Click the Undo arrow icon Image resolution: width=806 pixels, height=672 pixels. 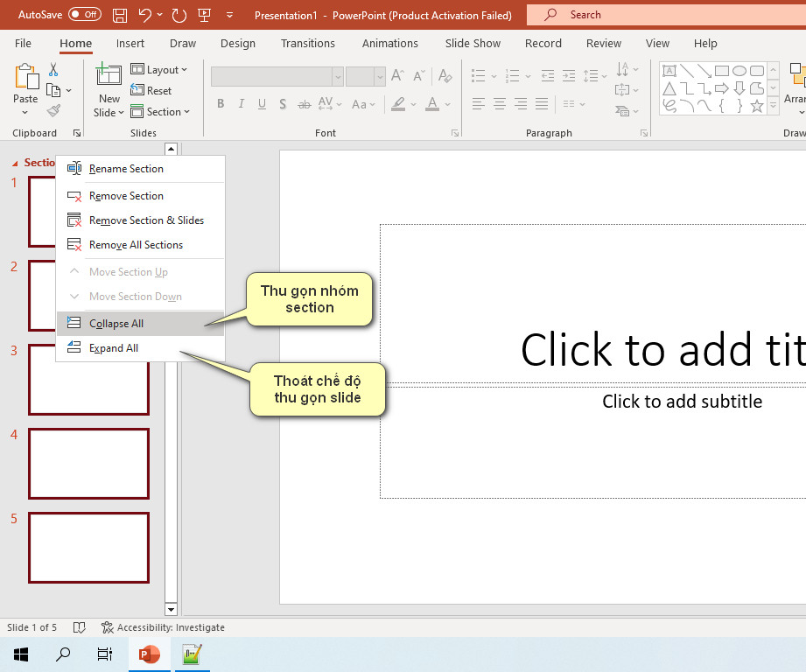145,16
